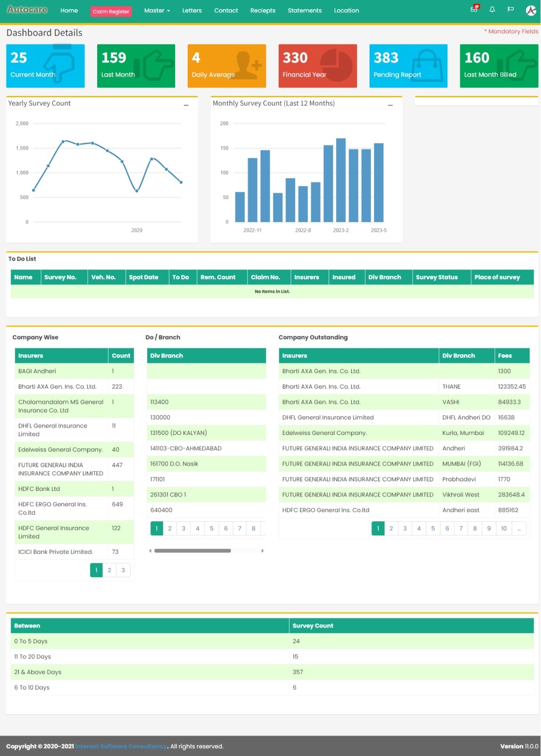
Task: Go to page 6 of Company Outstanding
Action: (x=447, y=528)
